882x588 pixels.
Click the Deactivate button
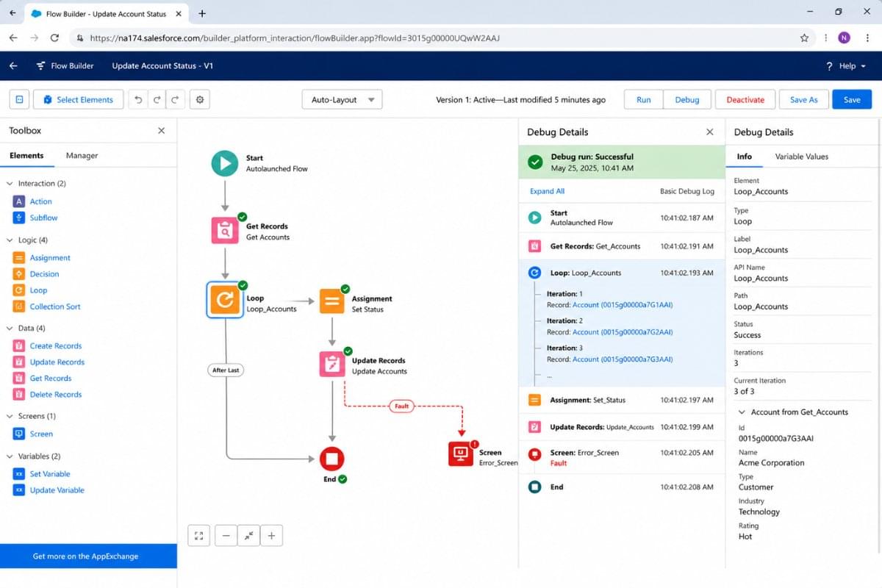pyautogui.click(x=745, y=100)
